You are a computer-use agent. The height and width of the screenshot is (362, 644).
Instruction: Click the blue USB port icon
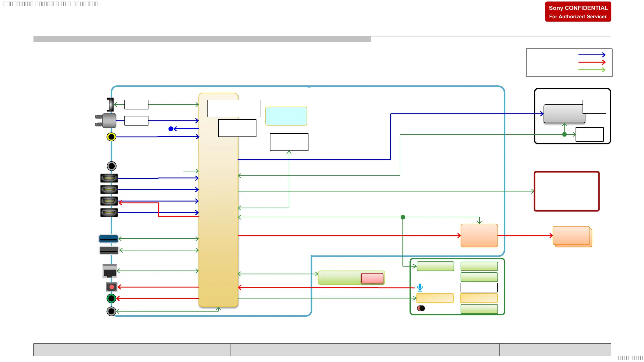tap(109, 239)
